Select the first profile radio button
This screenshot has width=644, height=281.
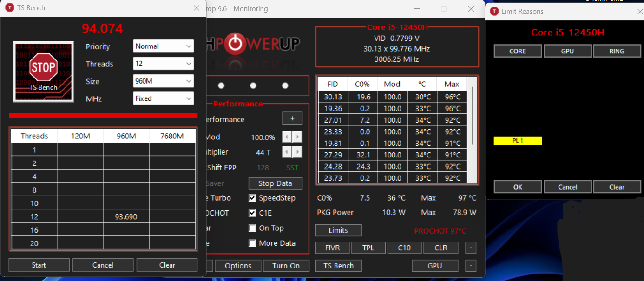[221, 85]
